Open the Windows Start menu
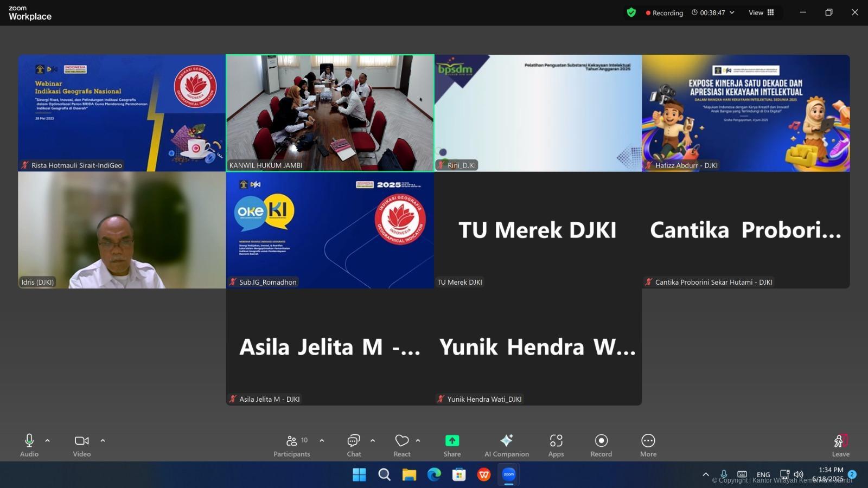 click(359, 475)
